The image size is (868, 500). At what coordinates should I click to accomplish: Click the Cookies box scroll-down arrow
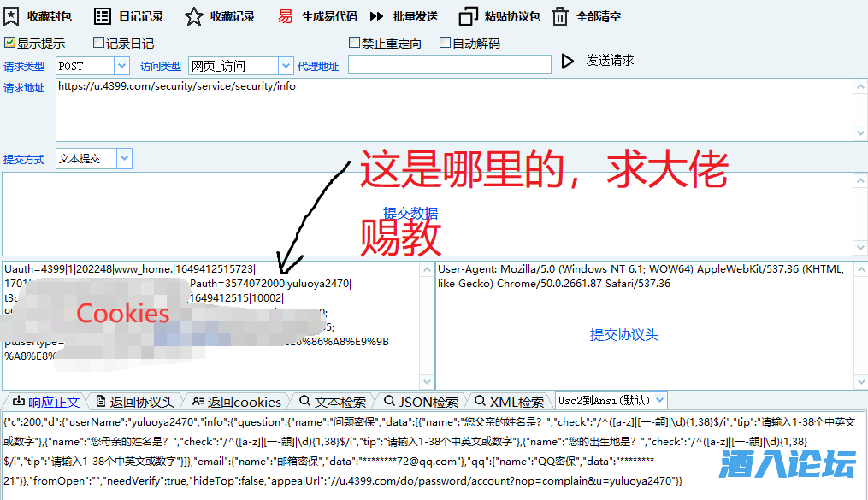tap(427, 382)
